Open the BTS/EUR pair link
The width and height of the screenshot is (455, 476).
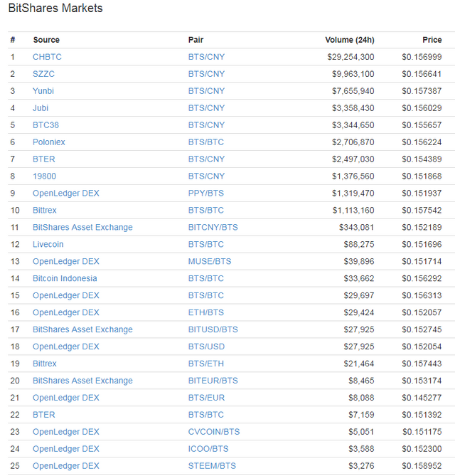click(206, 397)
